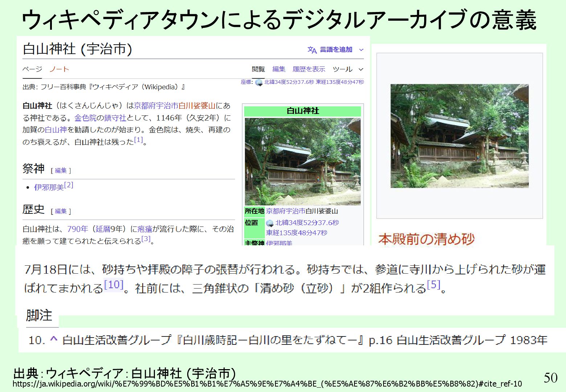Open the ノート tab
Viewport: 566px width, 392px height.
click(x=59, y=69)
